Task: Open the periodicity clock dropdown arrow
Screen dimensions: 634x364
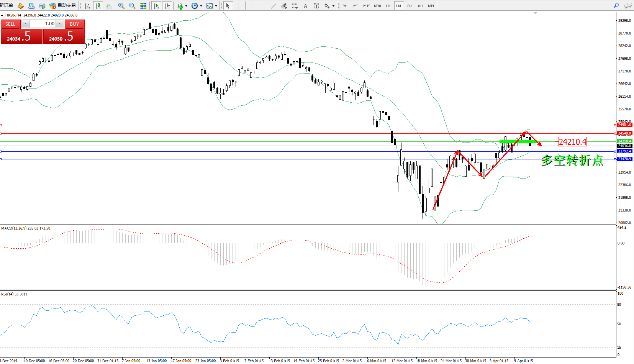Action: coord(201,6)
